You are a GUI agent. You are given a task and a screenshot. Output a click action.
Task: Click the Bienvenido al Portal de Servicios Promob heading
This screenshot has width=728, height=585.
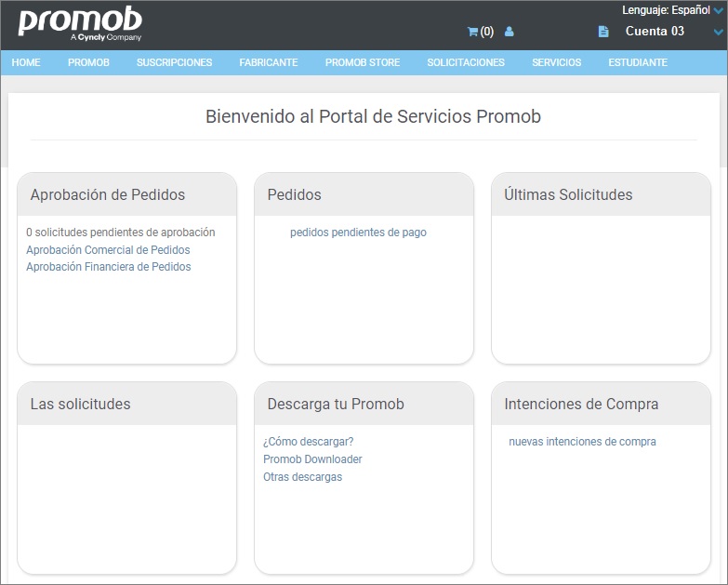point(373,116)
